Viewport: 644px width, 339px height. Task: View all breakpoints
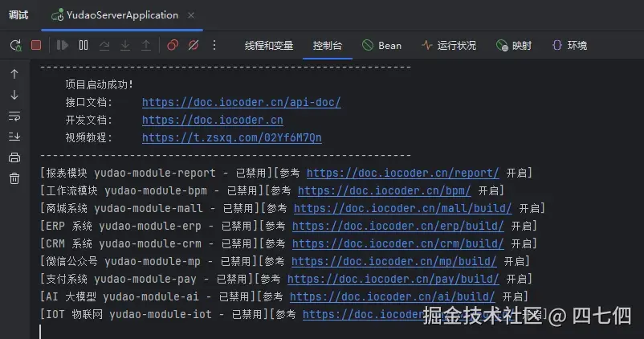(173, 45)
